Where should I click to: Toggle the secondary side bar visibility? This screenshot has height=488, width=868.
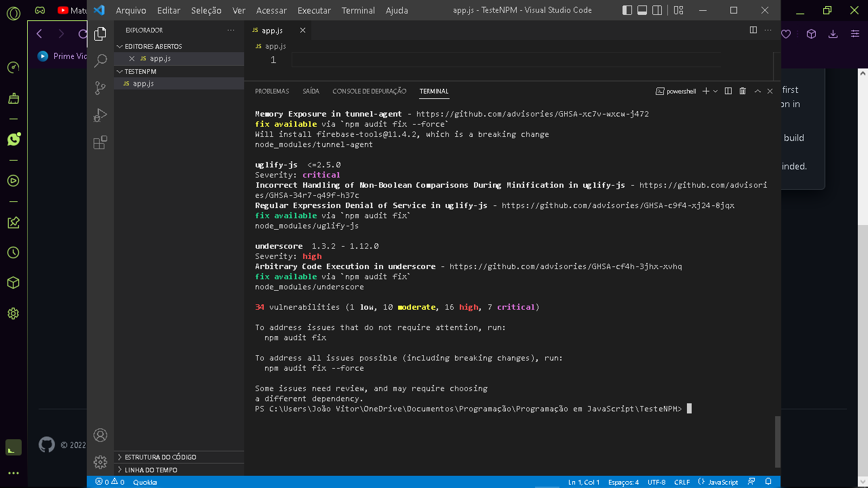pos(657,10)
